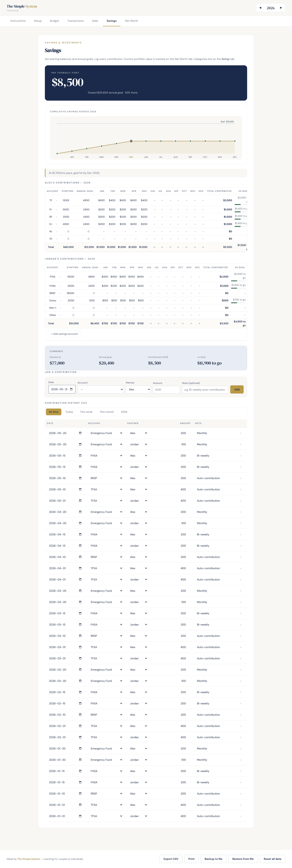
Task: Remove the 2026-05-10 RRSP contribution entry
Action: (x=241, y=478)
